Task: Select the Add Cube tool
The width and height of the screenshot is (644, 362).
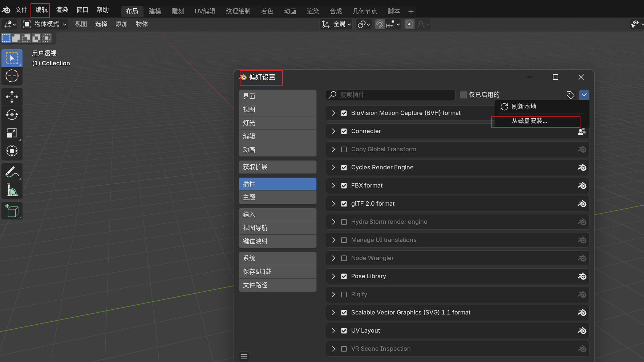Action: click(x=12, y=211)
